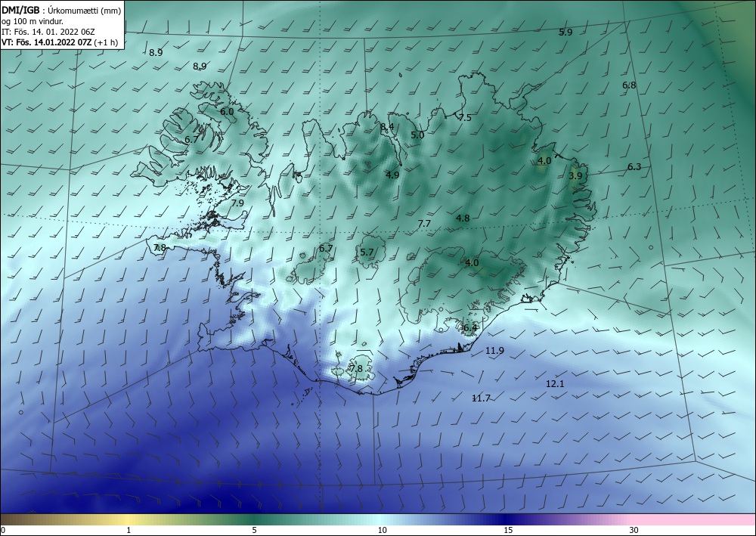Select the 30 label on the color scale

click(634, 531)
